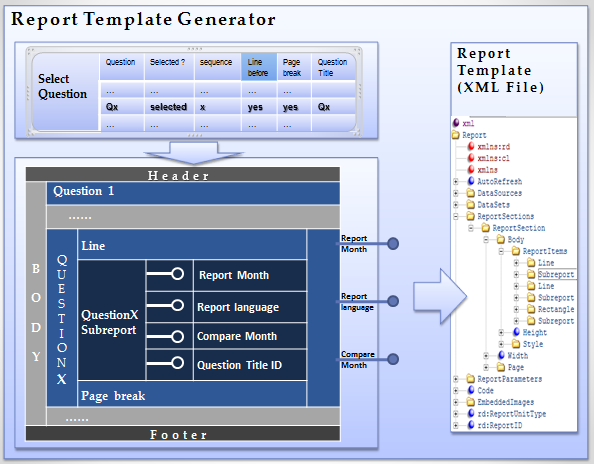Screen dimensions: 594x464
Task: Click the blue Code element icon
Action: click(471, 390)
